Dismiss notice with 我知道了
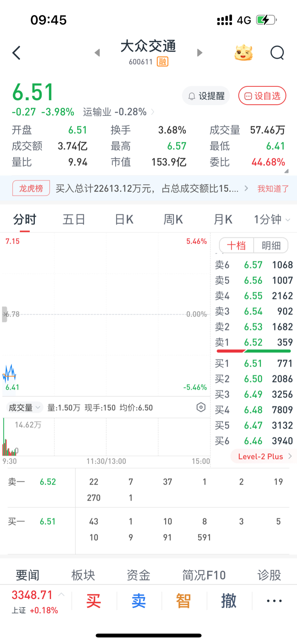Screen dimensions: 297x644 [273, 189]
